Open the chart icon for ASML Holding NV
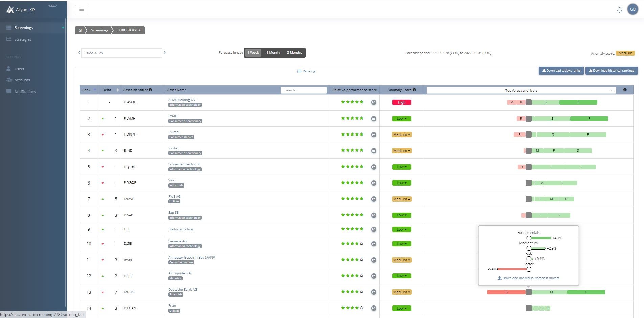Viewport: 644px width, 318px height. [x=374, y=102]
